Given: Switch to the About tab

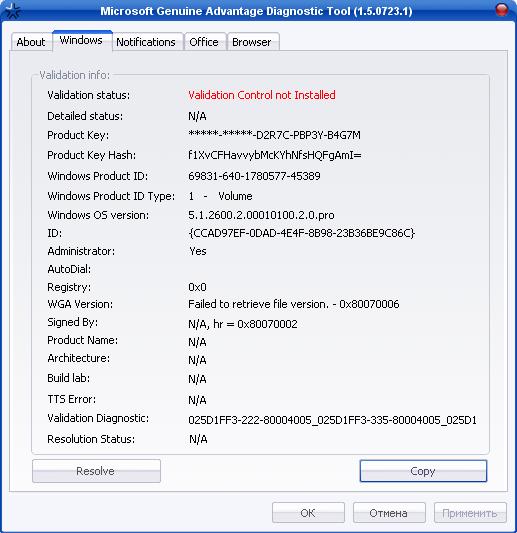Looking at the screenshot, I should pos(31,42).
